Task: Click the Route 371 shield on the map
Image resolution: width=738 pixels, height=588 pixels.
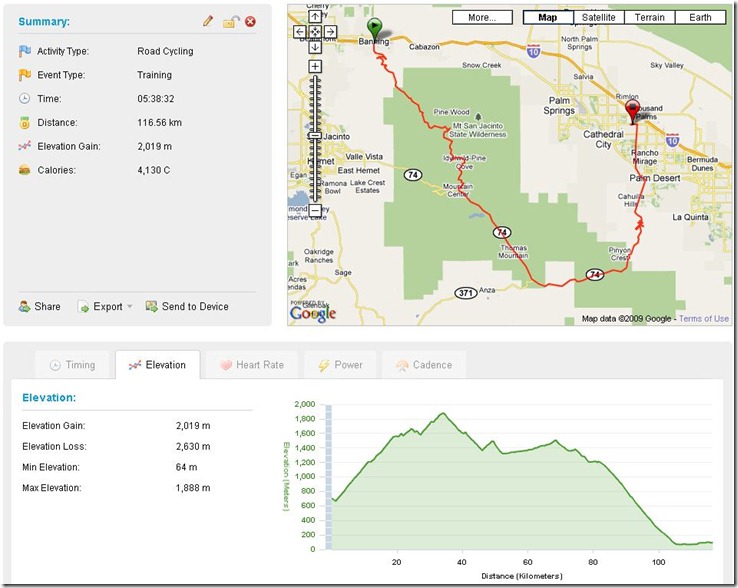Action: pos(465,293)
